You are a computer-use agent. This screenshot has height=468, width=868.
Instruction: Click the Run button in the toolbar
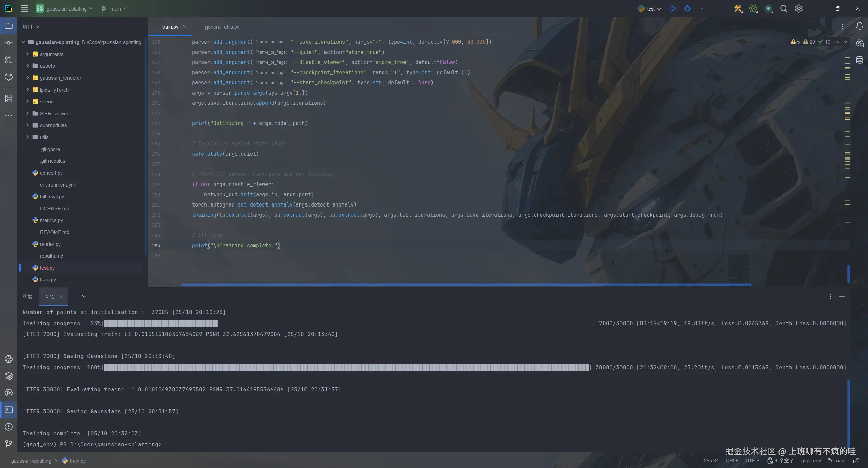click(673, 9)
